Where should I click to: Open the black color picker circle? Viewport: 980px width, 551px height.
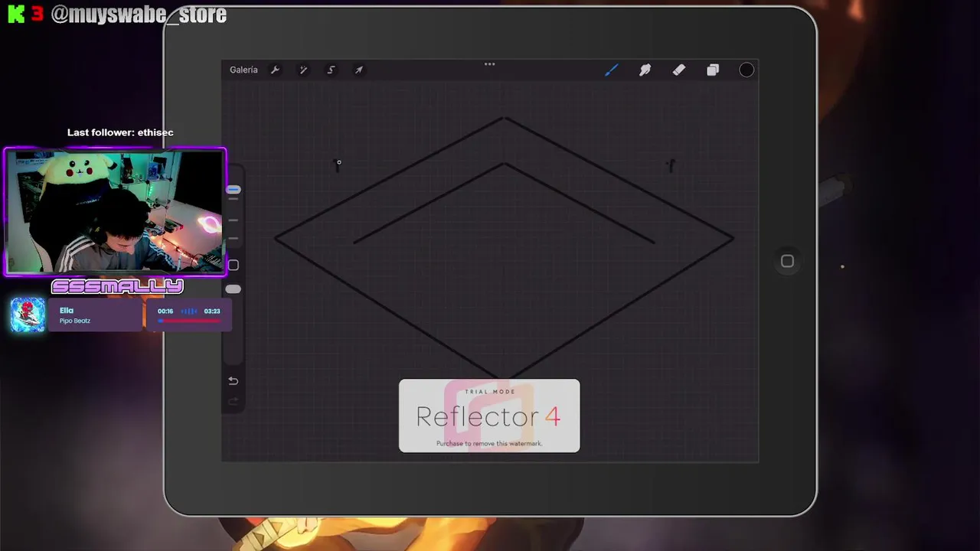pos(746,70)
